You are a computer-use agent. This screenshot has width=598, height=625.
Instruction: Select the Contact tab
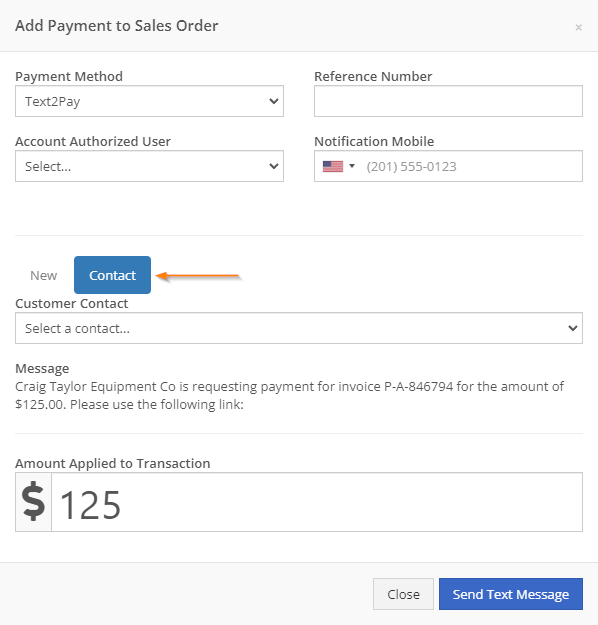112,275
